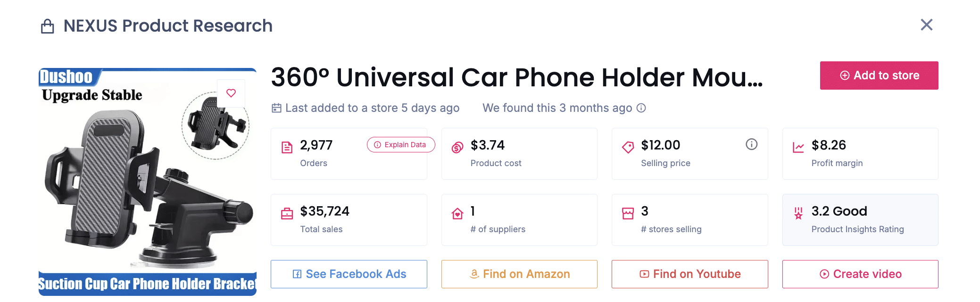This screenshot has width=980, height=302.
Task: Click the Product Insights Rating medal icon
Action: tap(798, 214)
